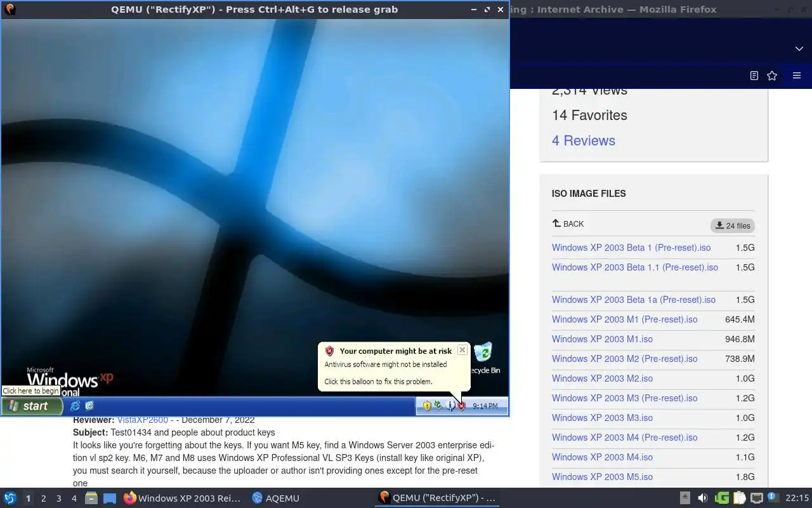
Task: Open the '4 Reviews' link
Action: click(x=584, y=141)
